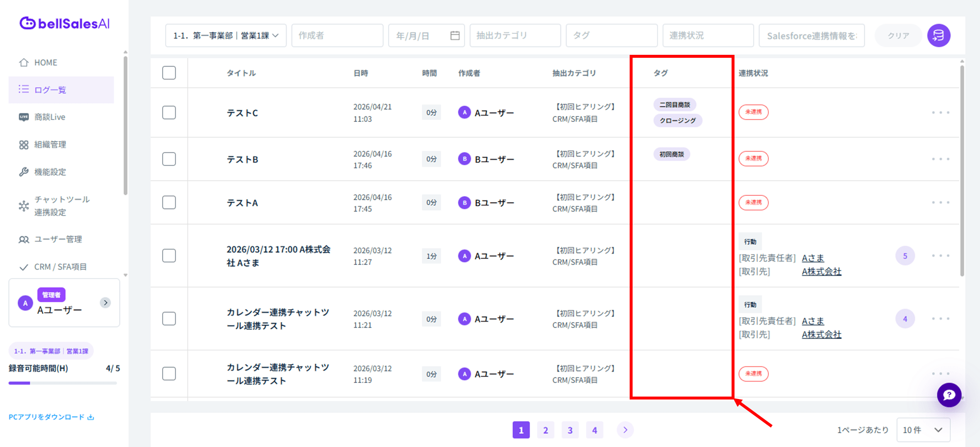Select the checkbox for テストA row

tap(169, 203)
